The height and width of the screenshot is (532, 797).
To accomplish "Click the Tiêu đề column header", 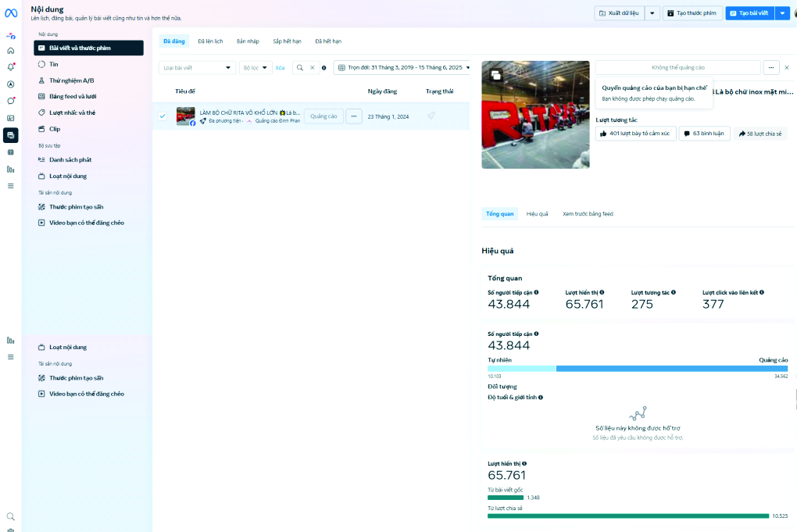I will coord(185,91).
